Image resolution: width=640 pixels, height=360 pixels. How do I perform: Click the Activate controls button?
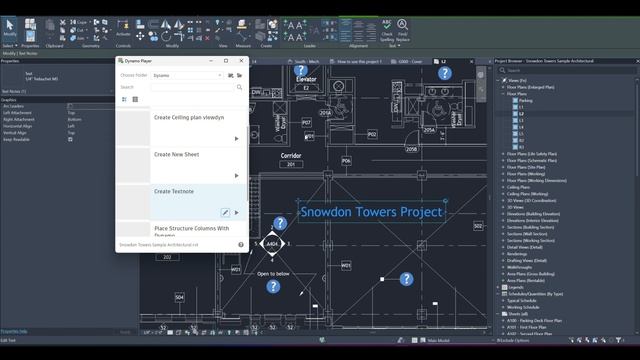point(123,28)
